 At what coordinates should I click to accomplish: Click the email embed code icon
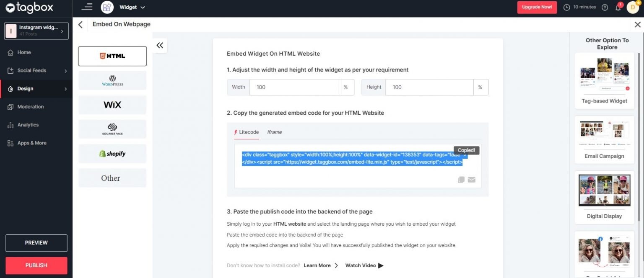click(471, 180)
